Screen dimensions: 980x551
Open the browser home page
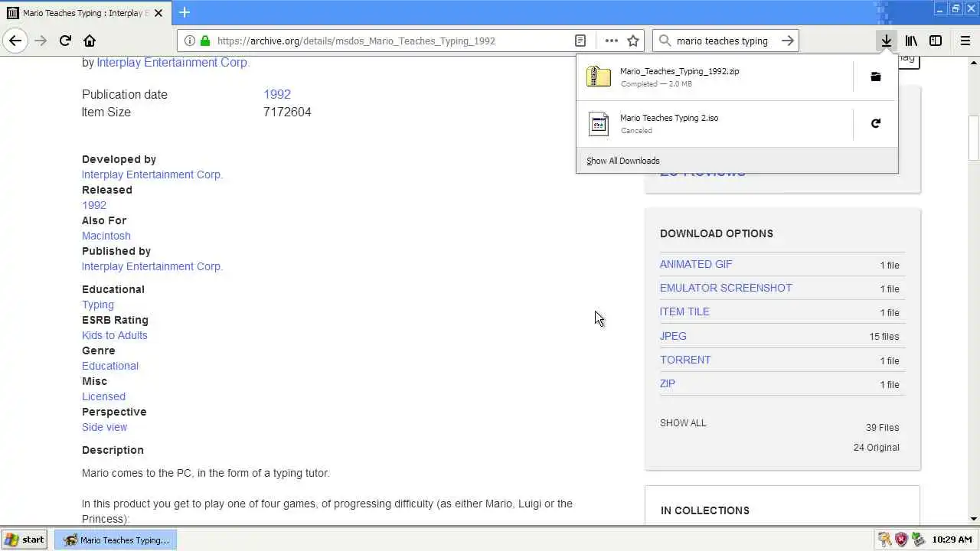[x=90, y=41]
